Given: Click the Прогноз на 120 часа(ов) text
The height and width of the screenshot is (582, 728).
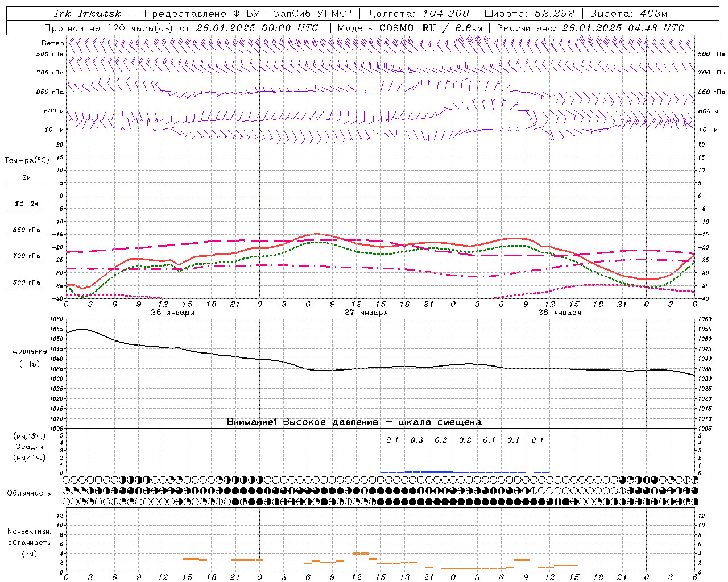Looking at the screenshot, I should 109,28.
